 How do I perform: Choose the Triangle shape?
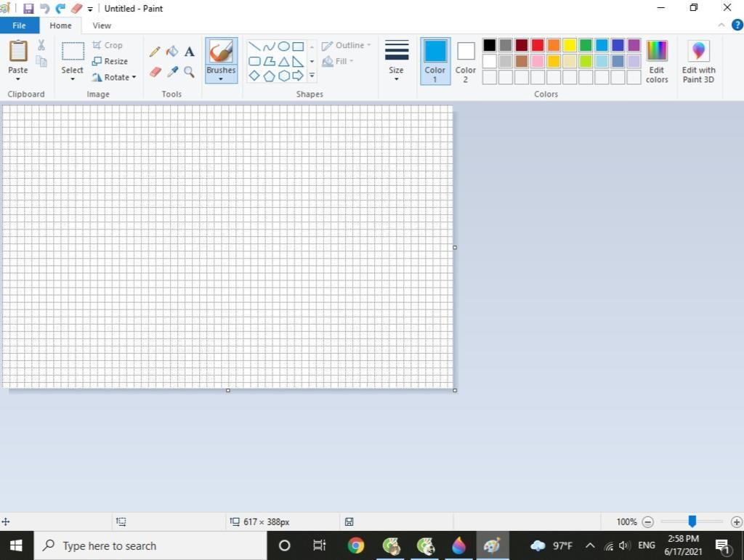284,61
